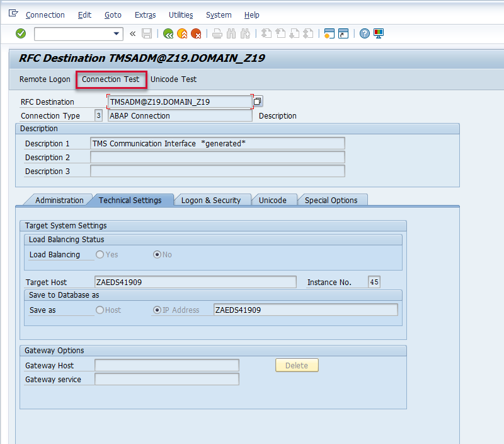Run the Connection Test

pyautogui.click(x=111, y=79)
